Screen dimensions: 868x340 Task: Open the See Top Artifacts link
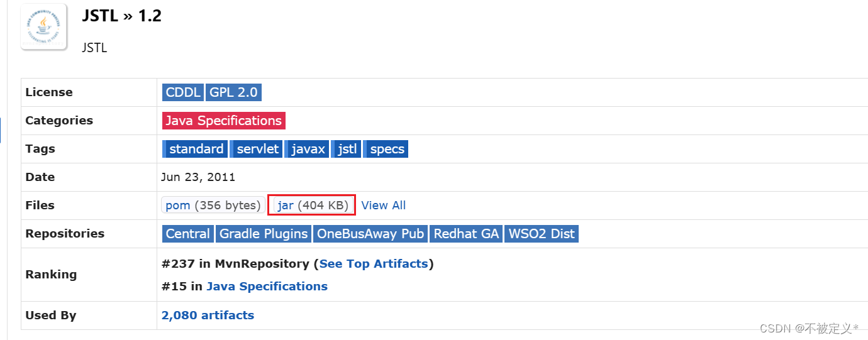[374, 264]
